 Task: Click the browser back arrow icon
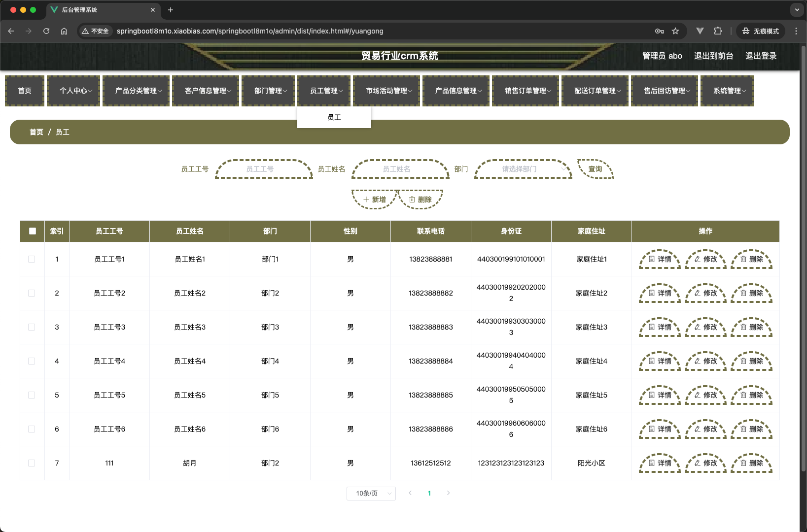click(11, 31)
